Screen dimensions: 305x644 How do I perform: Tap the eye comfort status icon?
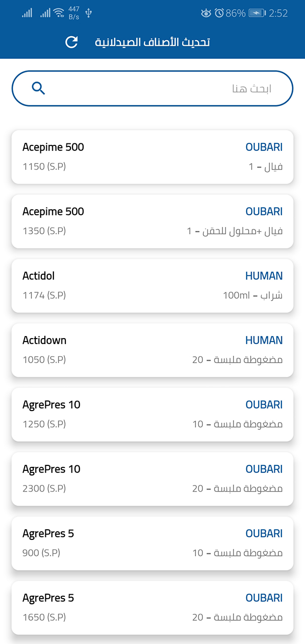(x=206, y=13)
